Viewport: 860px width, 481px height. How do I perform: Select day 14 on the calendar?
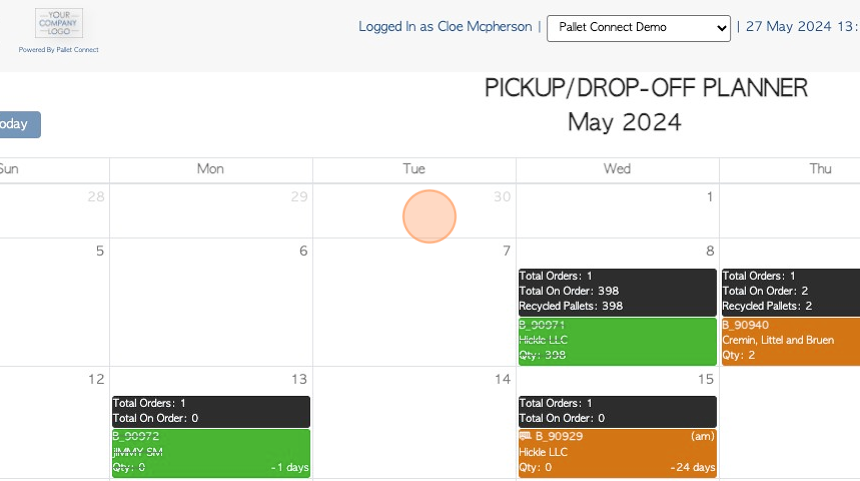[502, 380]
